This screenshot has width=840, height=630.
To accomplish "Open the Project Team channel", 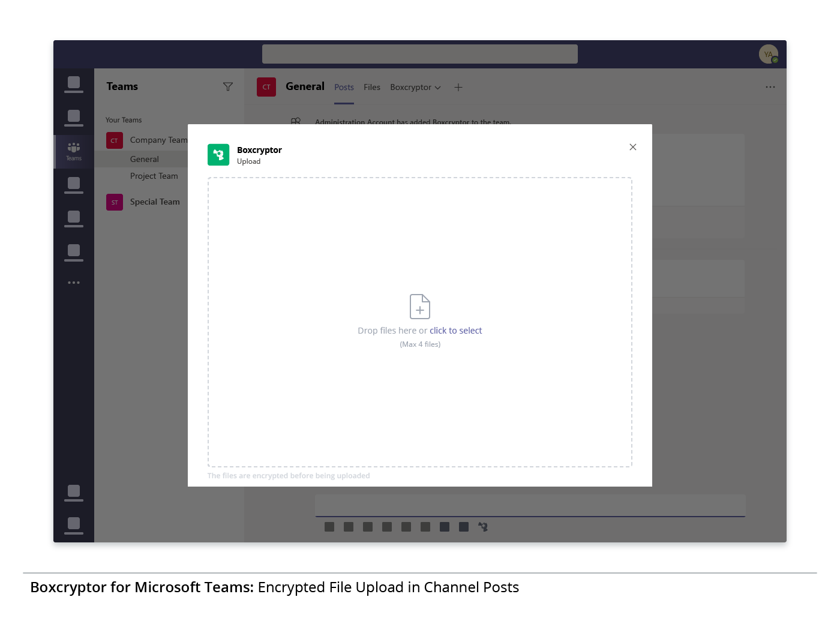I will tap(154, 176).
